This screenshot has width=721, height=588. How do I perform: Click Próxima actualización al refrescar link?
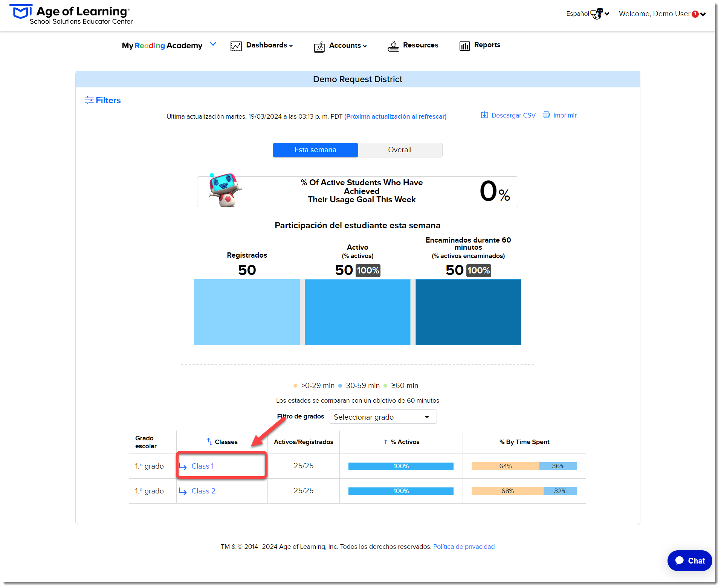coord(395,116)
